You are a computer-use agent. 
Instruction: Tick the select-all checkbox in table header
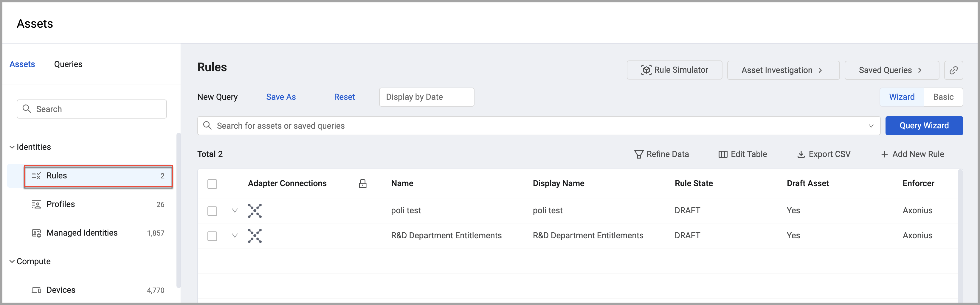click(212, 184)
